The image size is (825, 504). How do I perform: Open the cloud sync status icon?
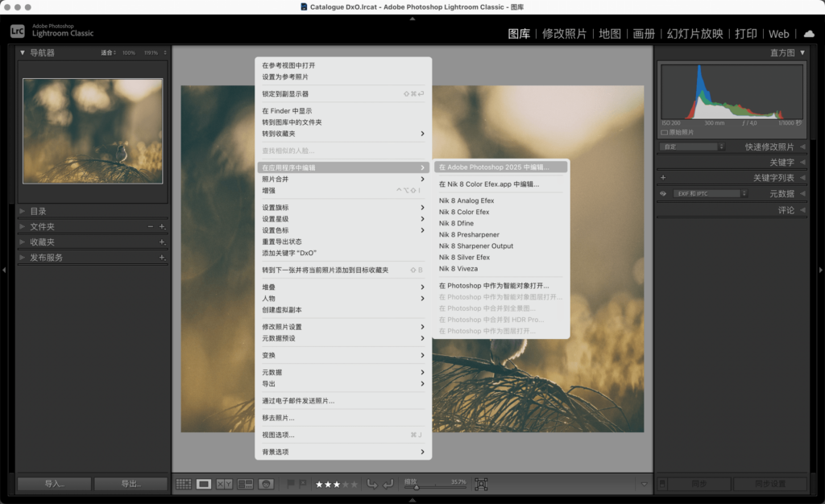click(x=809, y=34)
